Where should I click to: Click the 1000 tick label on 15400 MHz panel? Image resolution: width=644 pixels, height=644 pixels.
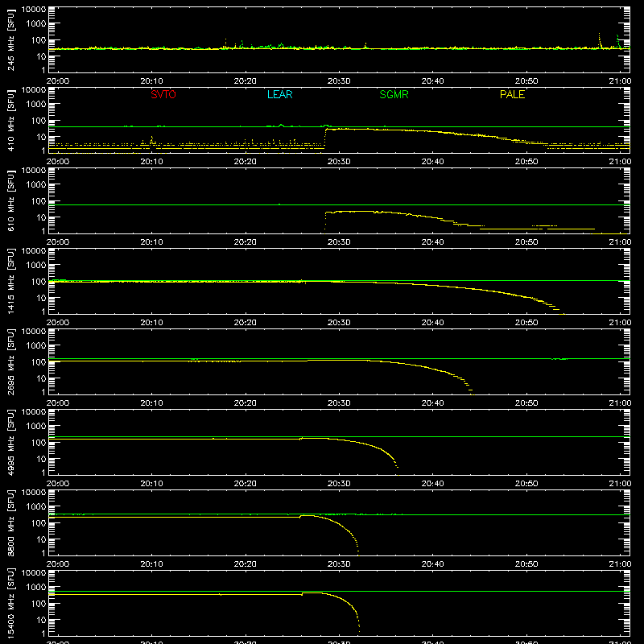36,588
